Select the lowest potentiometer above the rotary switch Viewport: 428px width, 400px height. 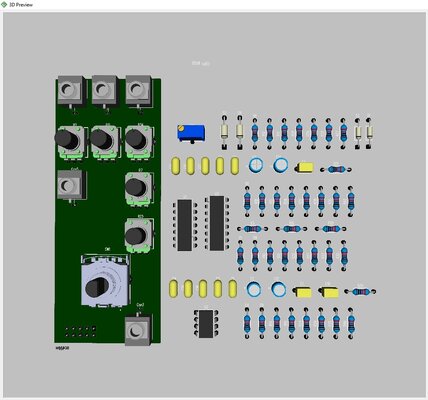(x=139, y=236)
